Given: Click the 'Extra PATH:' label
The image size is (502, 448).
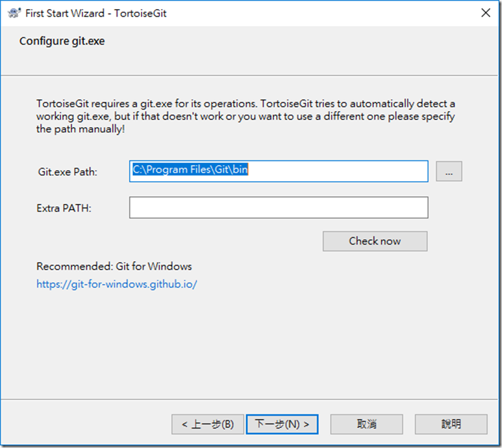Looking at the screenshot, I should pos(64,208).
